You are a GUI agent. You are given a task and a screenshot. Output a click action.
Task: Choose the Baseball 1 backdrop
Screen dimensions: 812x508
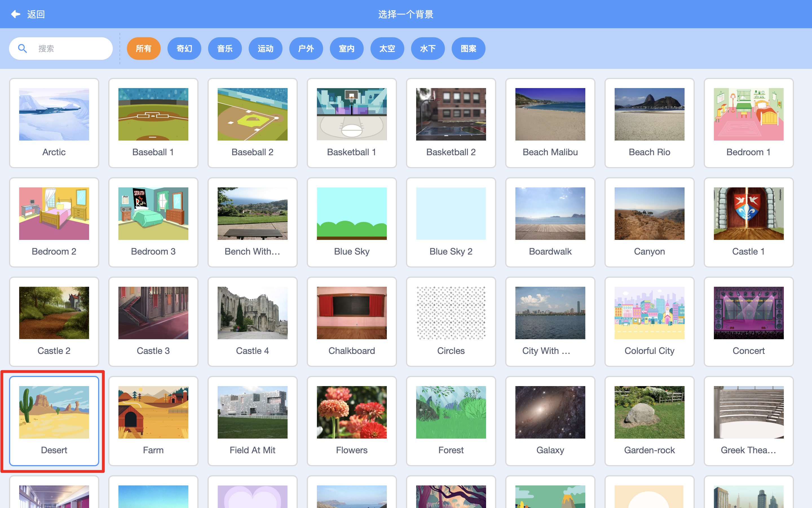coord(153,123)
